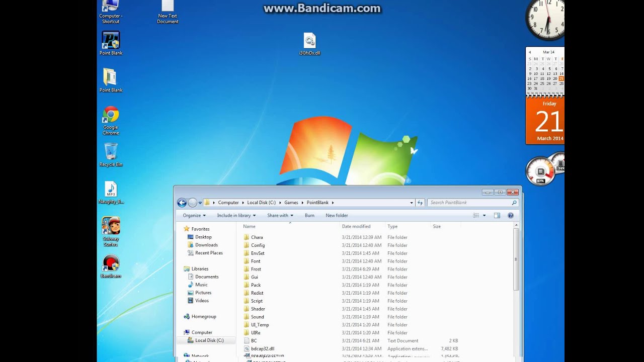This screenshot has width=644, height=362.
Task: Select the bdcap32.dll file icon
Action: [x=247, y=348]
